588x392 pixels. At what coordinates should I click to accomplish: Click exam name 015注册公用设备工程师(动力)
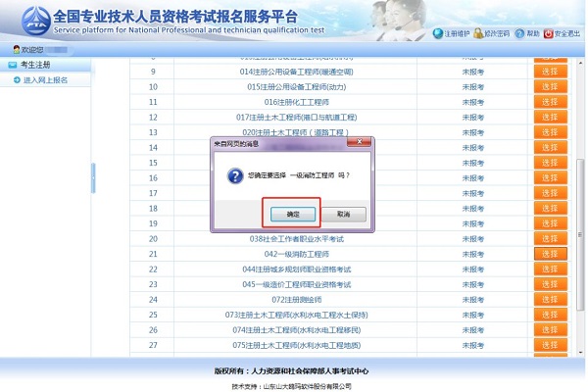[296, 87]
